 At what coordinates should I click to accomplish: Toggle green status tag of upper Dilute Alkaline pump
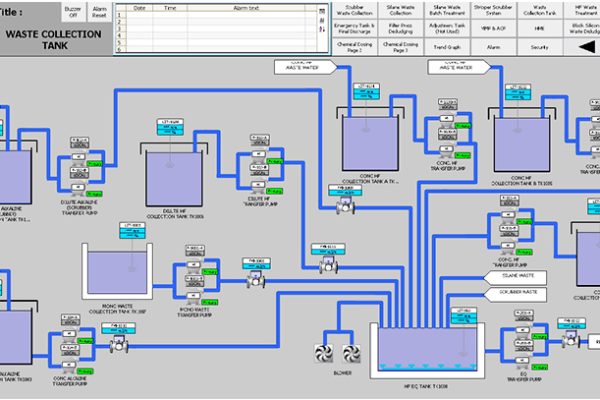coord(95,164)
